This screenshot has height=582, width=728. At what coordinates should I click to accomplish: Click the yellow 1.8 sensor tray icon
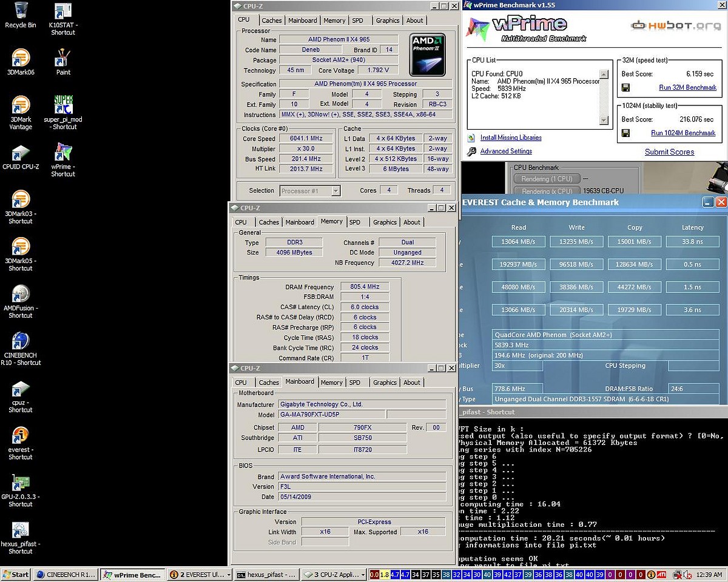384,575
